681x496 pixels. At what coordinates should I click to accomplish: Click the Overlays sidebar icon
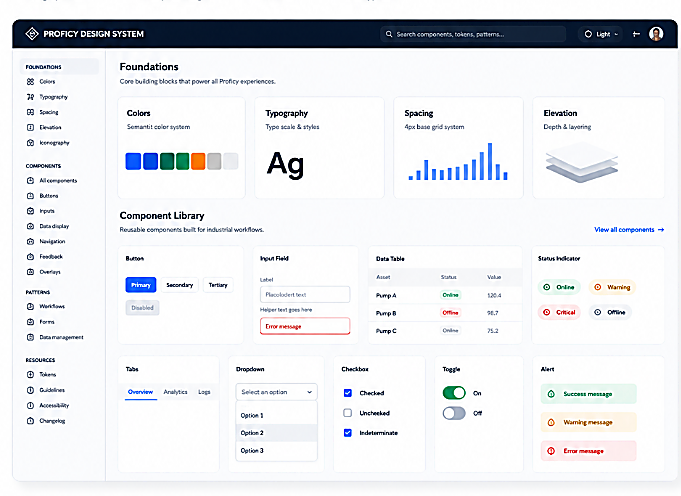coord(30,272)
